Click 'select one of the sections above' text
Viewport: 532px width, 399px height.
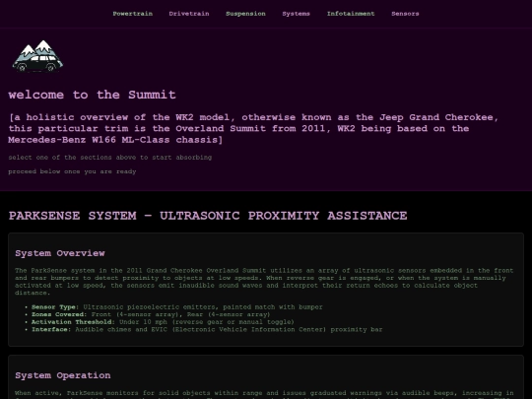coord(110,158)
